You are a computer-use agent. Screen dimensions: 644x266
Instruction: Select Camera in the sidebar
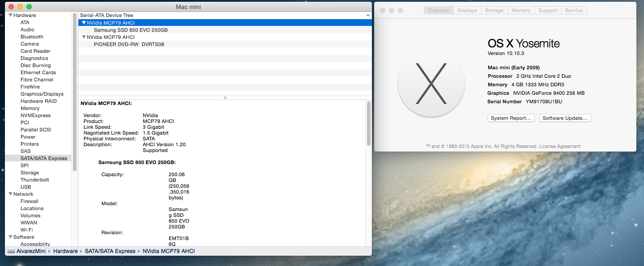pyautogui.click(x=30, y=44)
